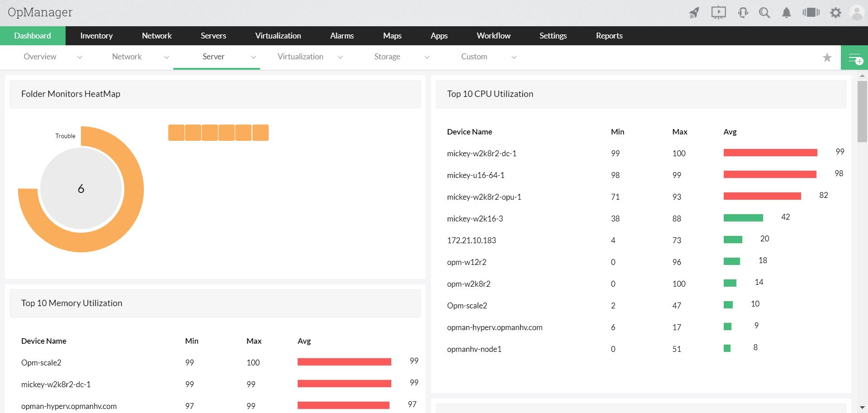868x413 pixels.
Task: Switch to the Servers main tab
Action: pos(213,36)
